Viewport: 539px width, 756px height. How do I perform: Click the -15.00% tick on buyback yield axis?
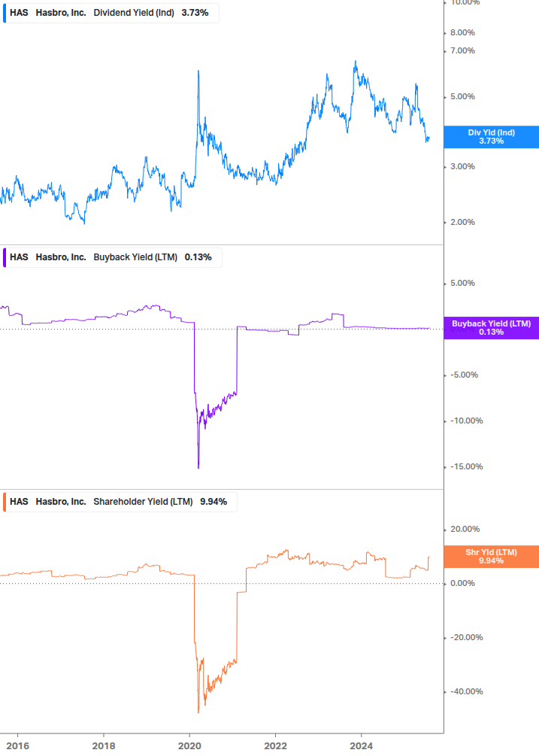(466, 466)
